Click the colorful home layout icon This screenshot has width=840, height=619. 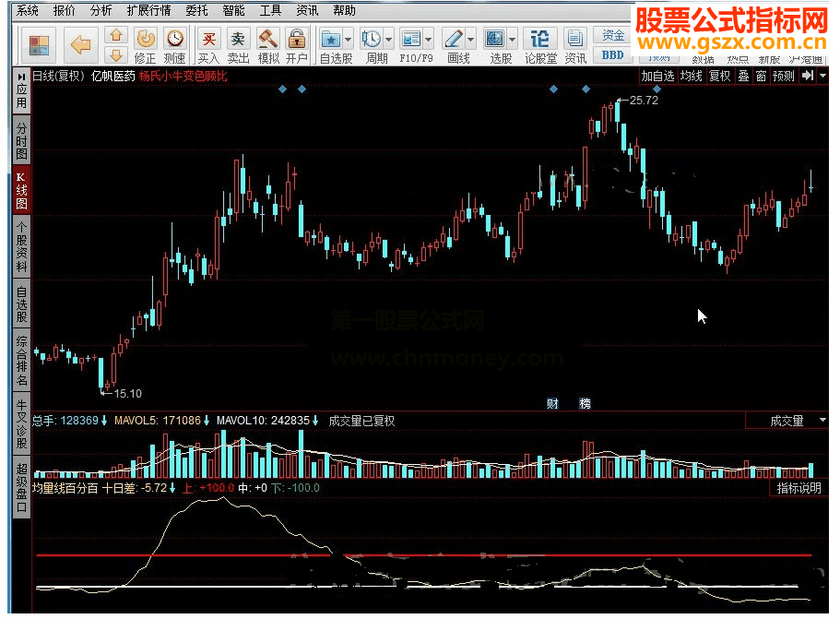[39, 45]
